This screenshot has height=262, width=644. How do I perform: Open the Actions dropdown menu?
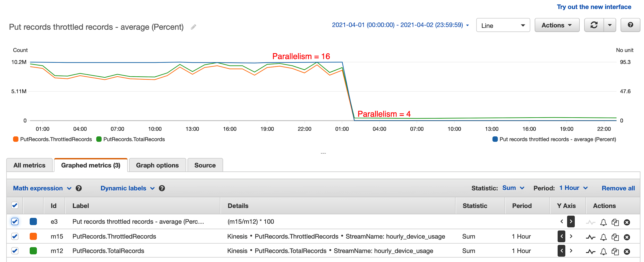[557, 25]
